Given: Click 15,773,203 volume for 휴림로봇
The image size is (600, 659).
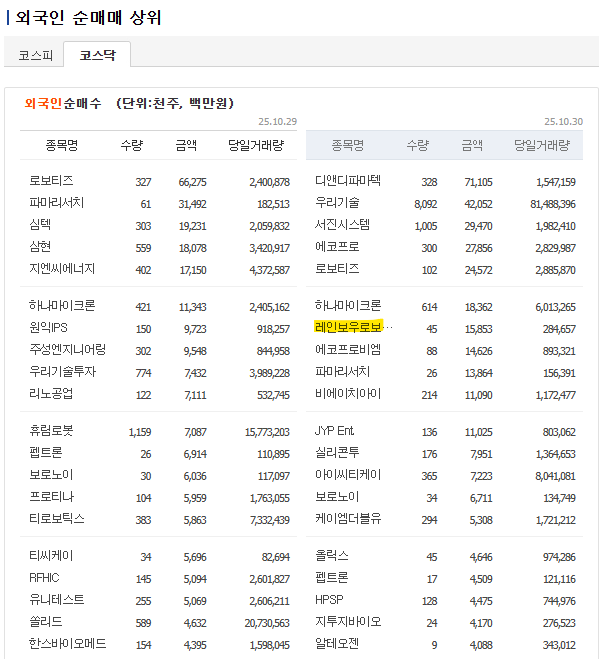Looking at the screenshot, I should click(x=267, y=432).
